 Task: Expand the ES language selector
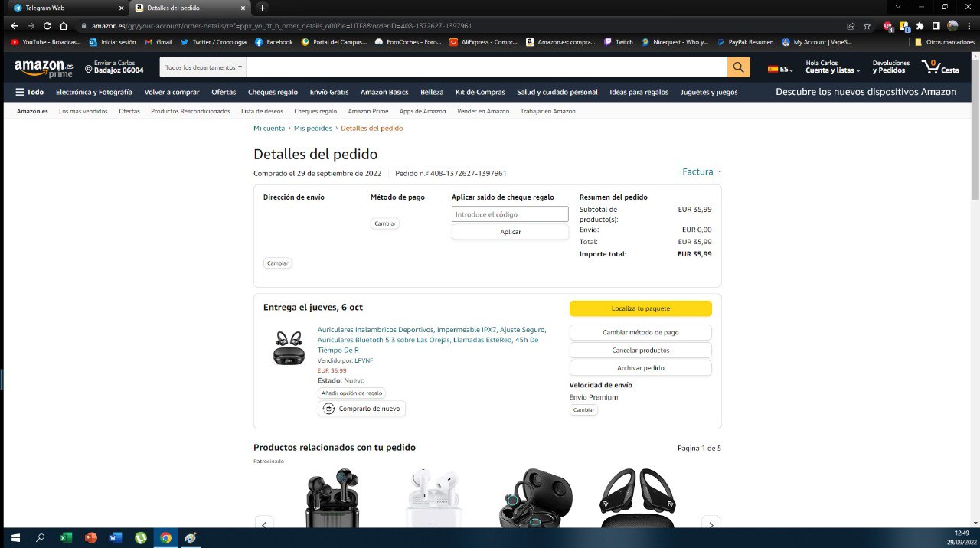click(780, 69)
